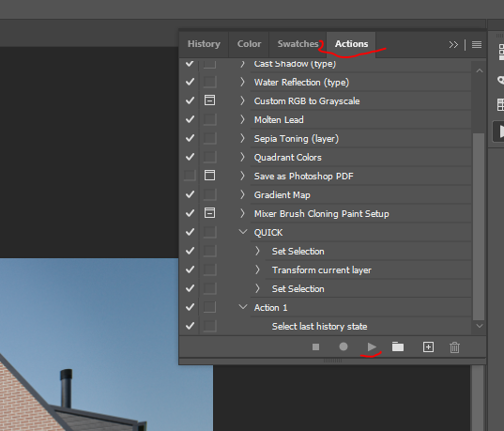Toggle off the Molten Lead checkmark

click(190, 119)
